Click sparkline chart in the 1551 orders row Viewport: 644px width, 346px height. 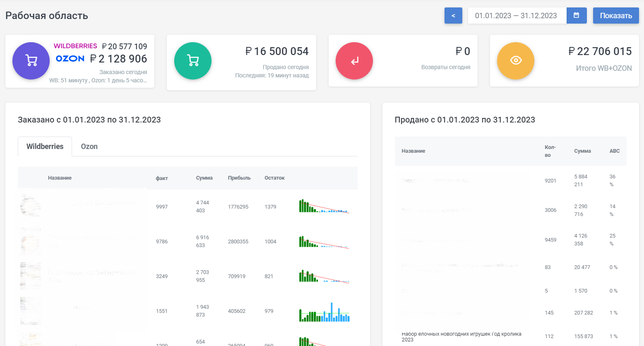[x=324, y=312]
